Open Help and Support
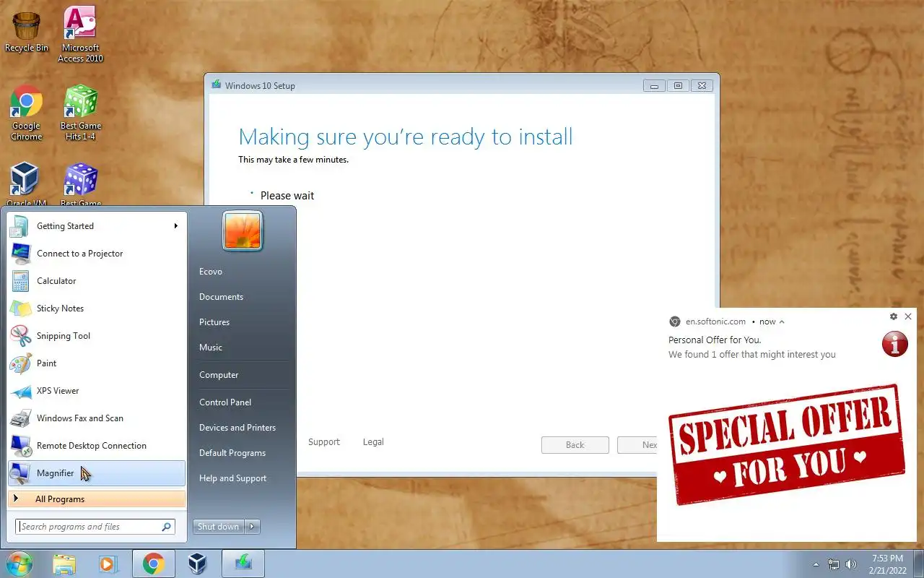 [x=232, y=478]
